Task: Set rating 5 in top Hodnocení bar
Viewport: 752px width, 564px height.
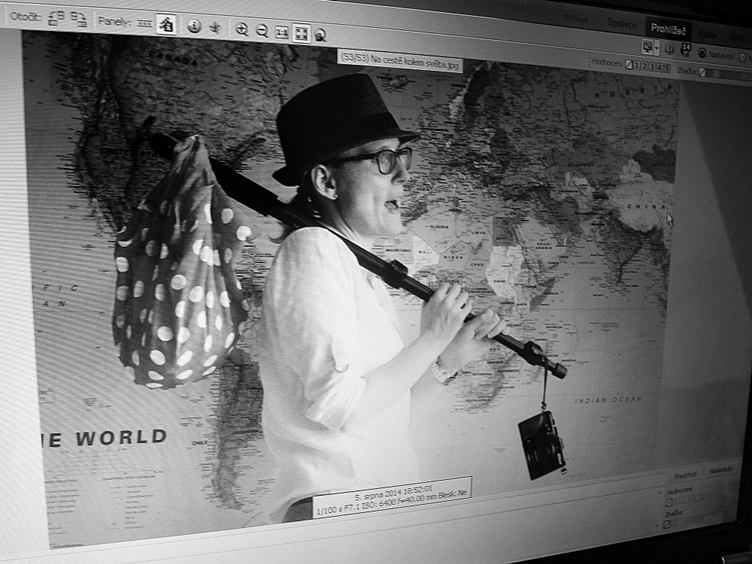Action: coord(667,69)
